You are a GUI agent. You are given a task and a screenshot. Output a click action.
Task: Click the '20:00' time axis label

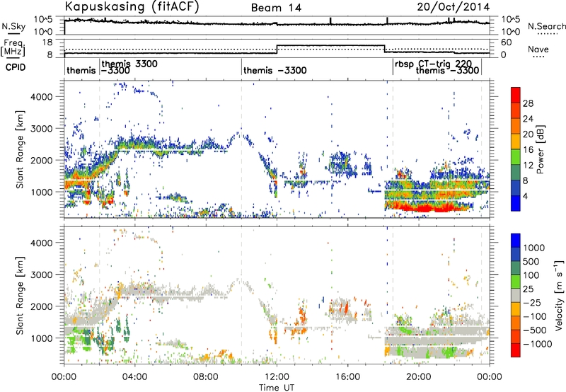[x=419, y=376]
